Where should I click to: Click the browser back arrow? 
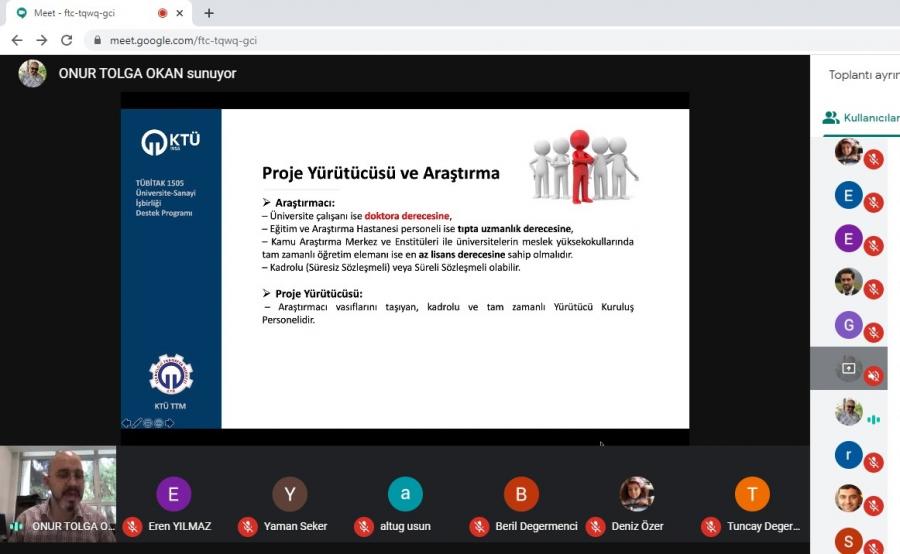point(17,40)
